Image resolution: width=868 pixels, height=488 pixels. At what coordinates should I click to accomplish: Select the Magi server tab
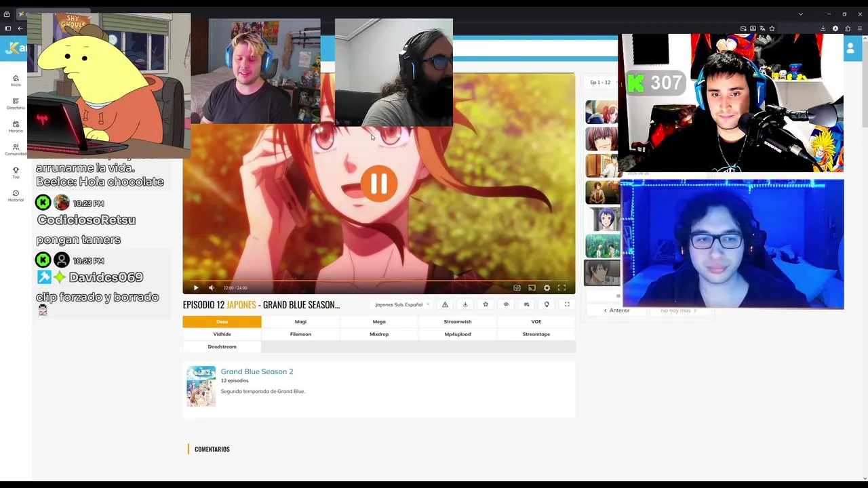coord(300,321)
